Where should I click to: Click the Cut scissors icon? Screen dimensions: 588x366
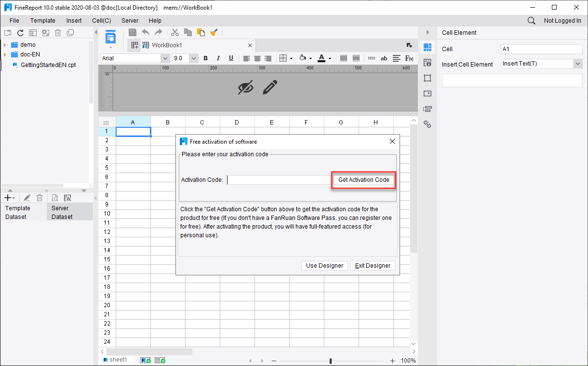tap(175, 32)
